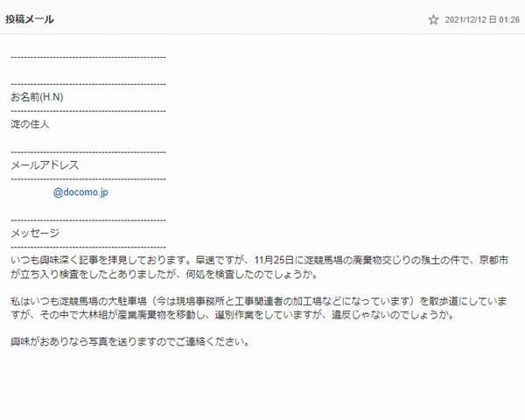Click the phrase 違反じゃないのでしょうか
Image resolution: width=525 pixels, height=420 pixels.
pos(389,315)
